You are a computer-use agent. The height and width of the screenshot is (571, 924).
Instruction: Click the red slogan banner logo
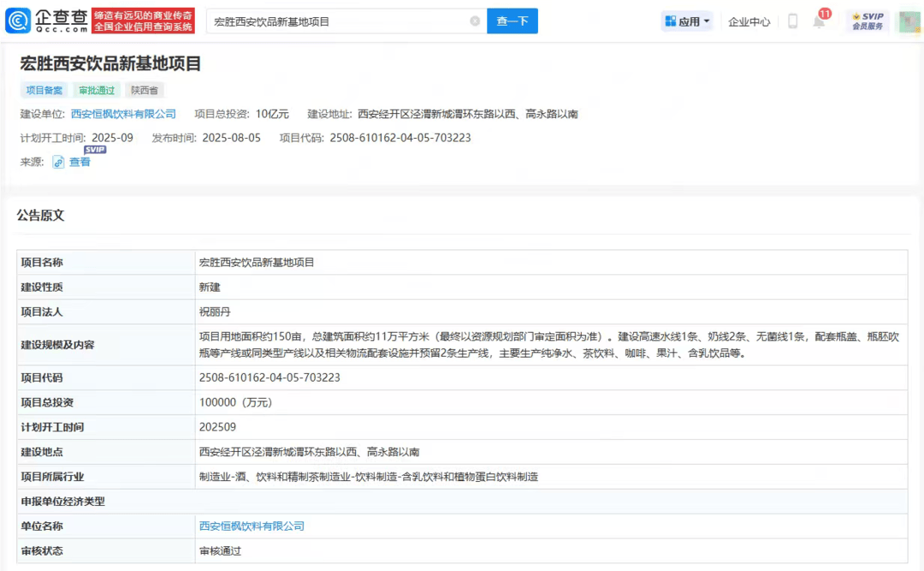142,20
